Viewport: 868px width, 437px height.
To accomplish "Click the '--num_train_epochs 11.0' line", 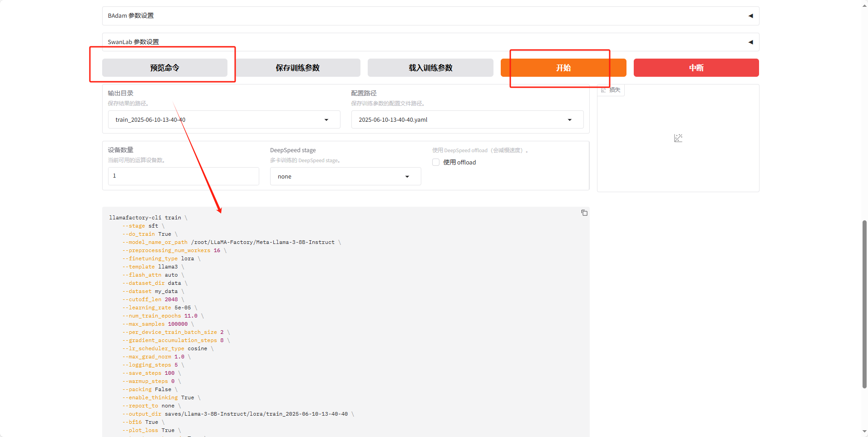I will (163, 316).
